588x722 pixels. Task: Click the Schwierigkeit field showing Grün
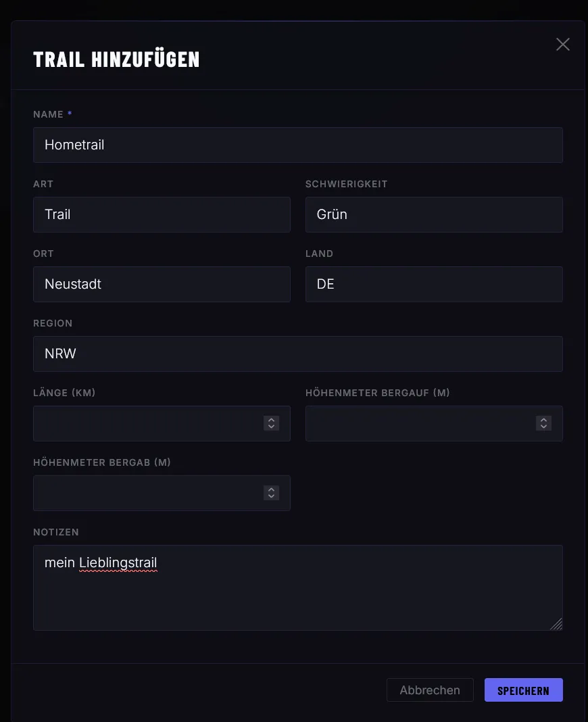tap(434, 214)
